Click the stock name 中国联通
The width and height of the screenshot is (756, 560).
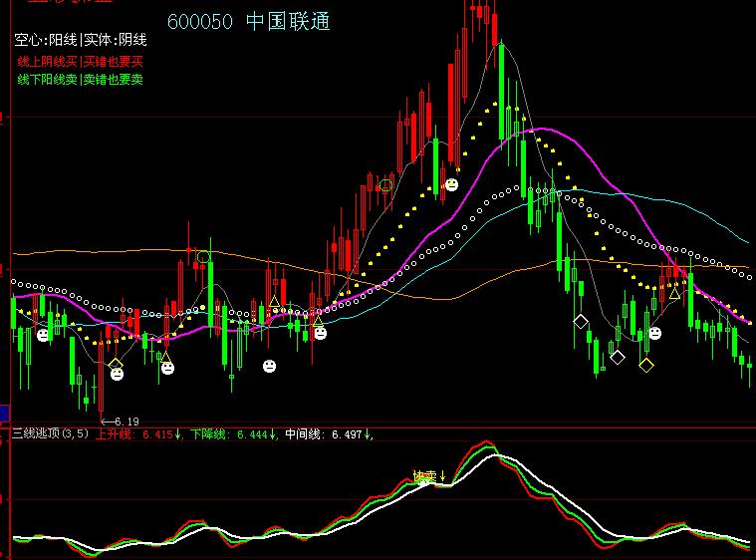tap(288, 22)
